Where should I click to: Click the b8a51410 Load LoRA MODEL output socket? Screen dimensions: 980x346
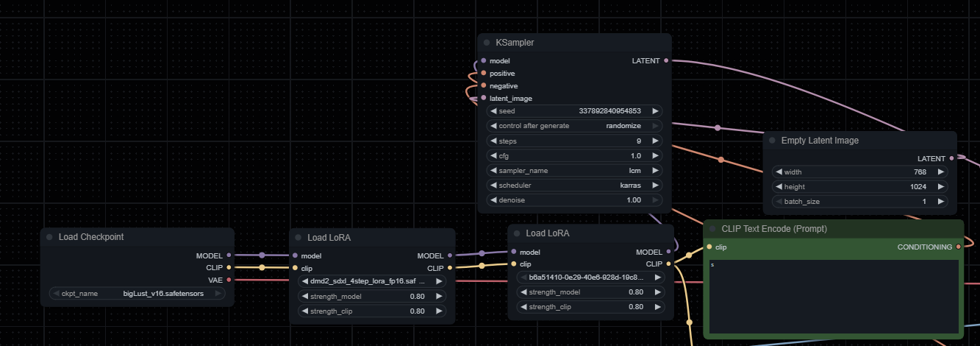(668, 252)
